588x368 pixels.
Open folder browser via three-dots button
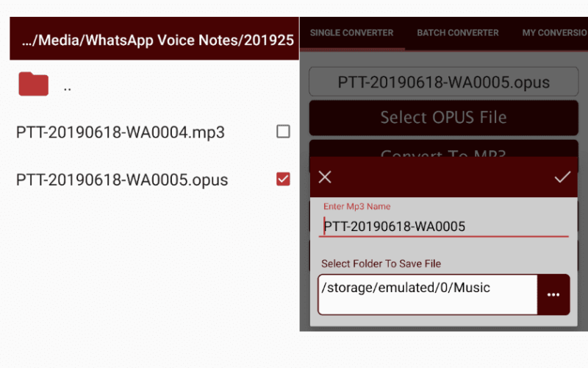[x=553, y=295]
